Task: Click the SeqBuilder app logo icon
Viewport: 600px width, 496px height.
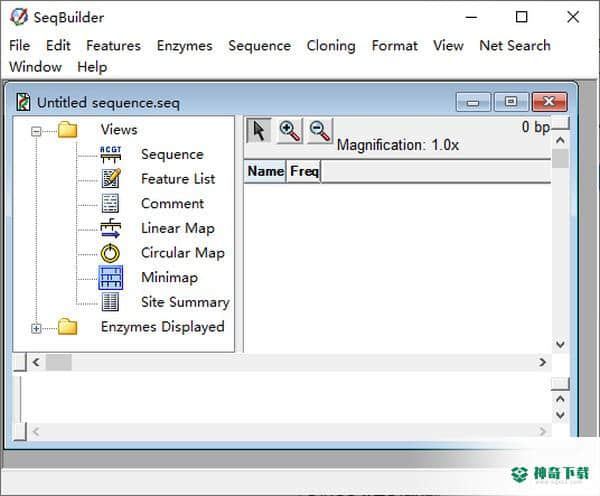Action: click(x=19, y=17)
